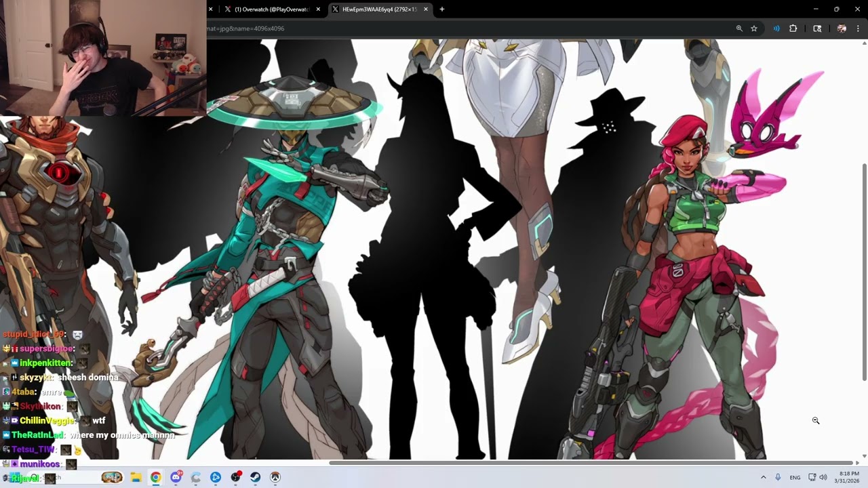The height and width of the screenshot is (488, 868).
Task: Click the microphone tray icon
Action: point(778,477)
